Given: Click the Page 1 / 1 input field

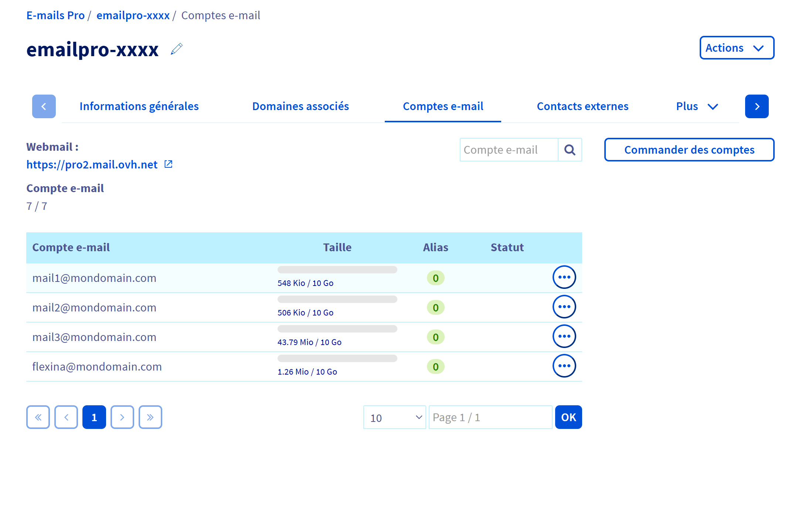Looking at the screenshot, I should pyautogui.click(x=490, y=417).
